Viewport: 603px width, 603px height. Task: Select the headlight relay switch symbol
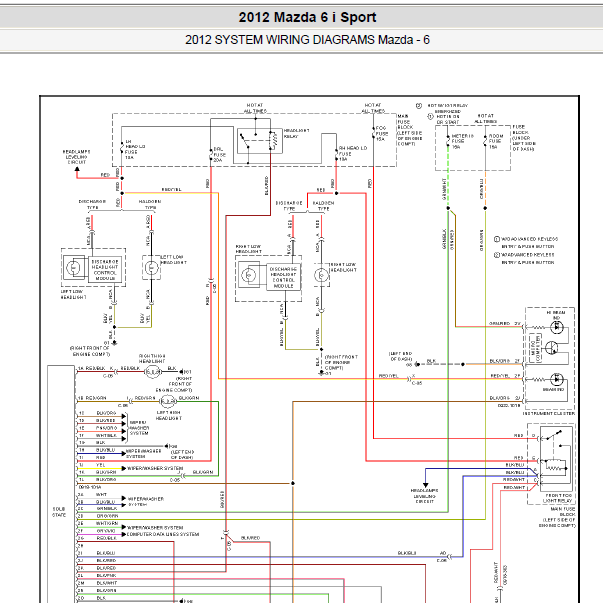[x=260, y=141]
